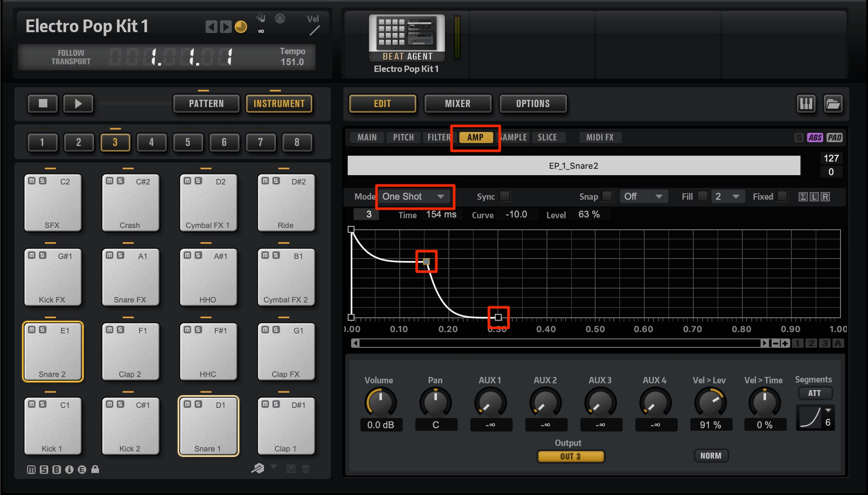Click the trash delete icon

point(306,469)
